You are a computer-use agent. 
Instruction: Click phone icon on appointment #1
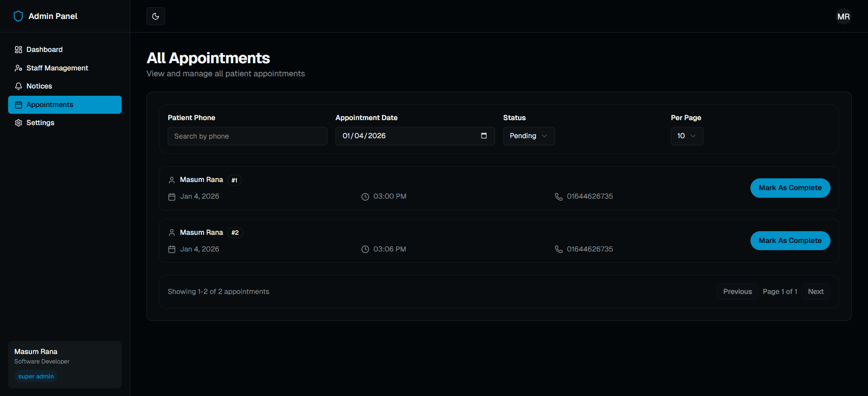(x=559, y=197)
